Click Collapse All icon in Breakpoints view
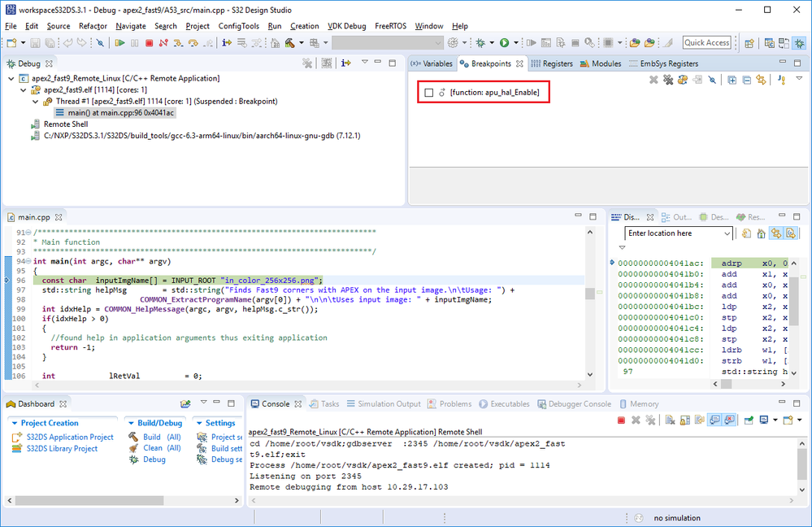This screenshot has width=812, height=527. coord(746,80)
